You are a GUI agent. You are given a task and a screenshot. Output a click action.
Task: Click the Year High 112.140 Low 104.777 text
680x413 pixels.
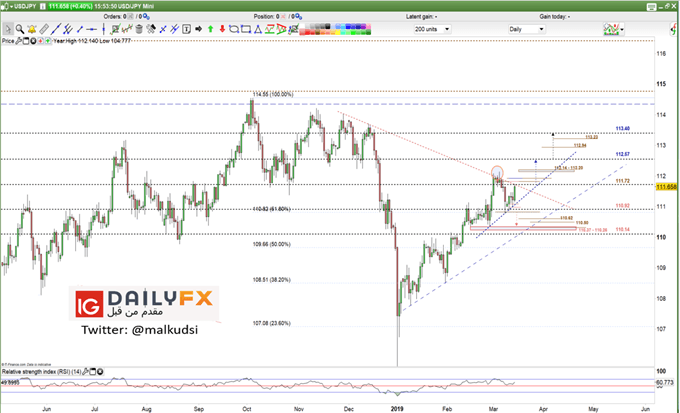point(92,41)
